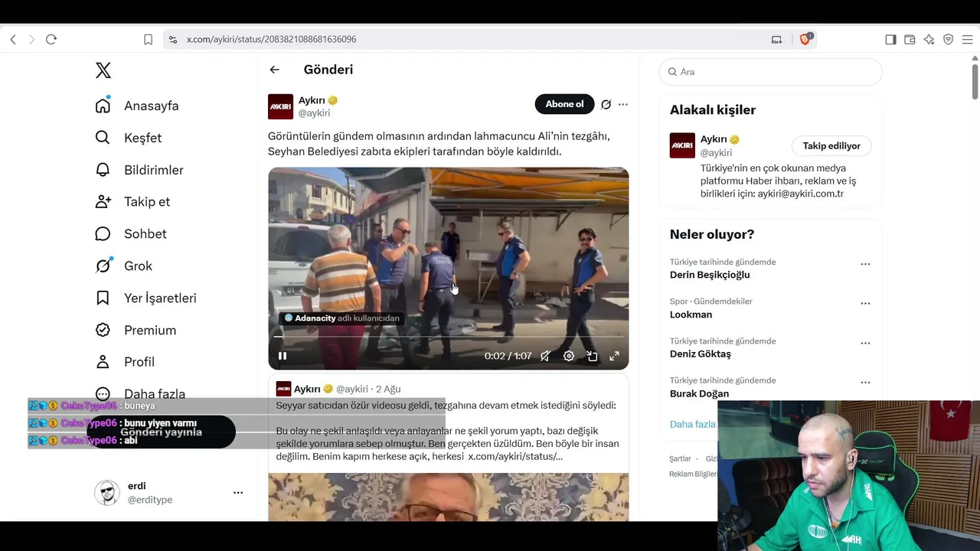Open more options for Burak Doğan trend
The image size is (980, 551).
point(865,383)
